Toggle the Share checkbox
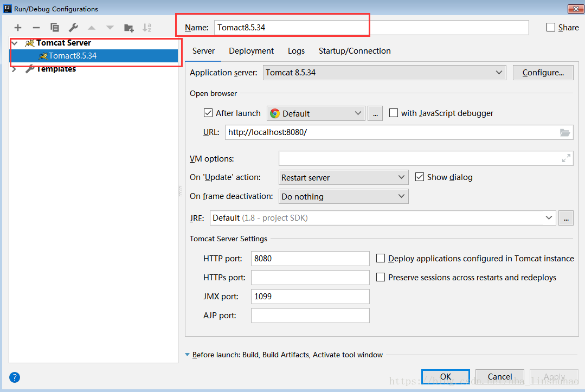Image resolution: width=585 pixels, height=392 pixels. 551,27
